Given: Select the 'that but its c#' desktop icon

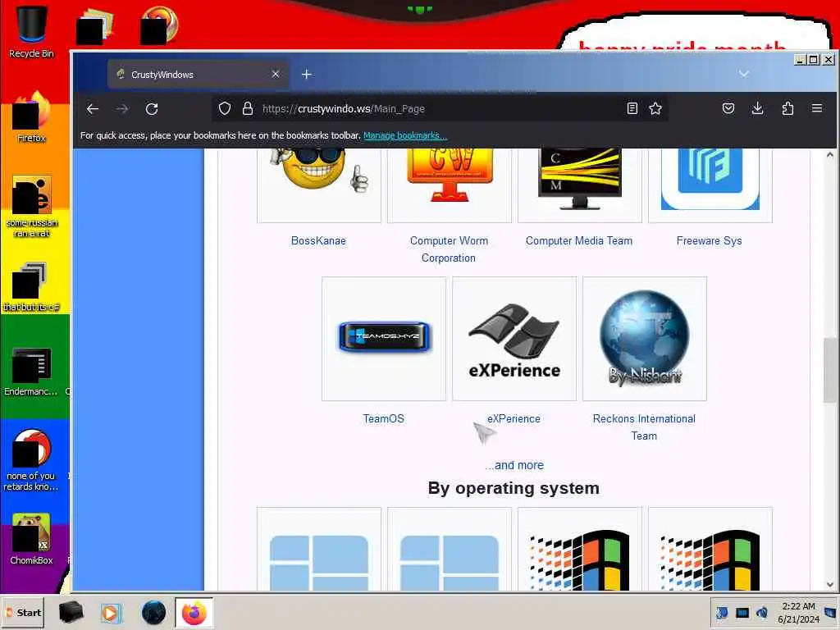Looking at the screenshot, I should tap(31, 286).
